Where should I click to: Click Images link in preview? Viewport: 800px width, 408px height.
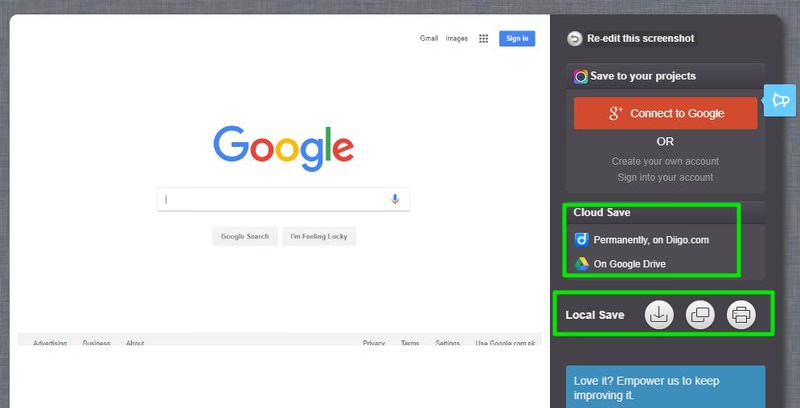click(x=457, y=38)
